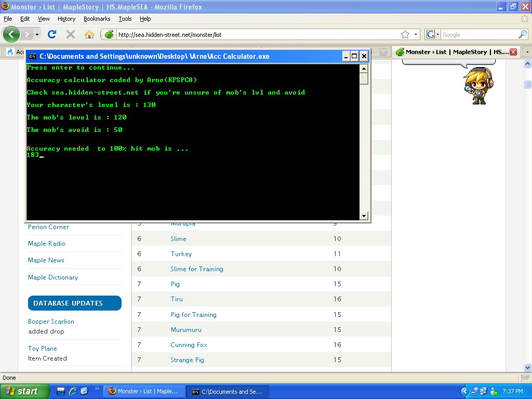Click the site identity favicon button
532x399 pixels.
point(109,34)
